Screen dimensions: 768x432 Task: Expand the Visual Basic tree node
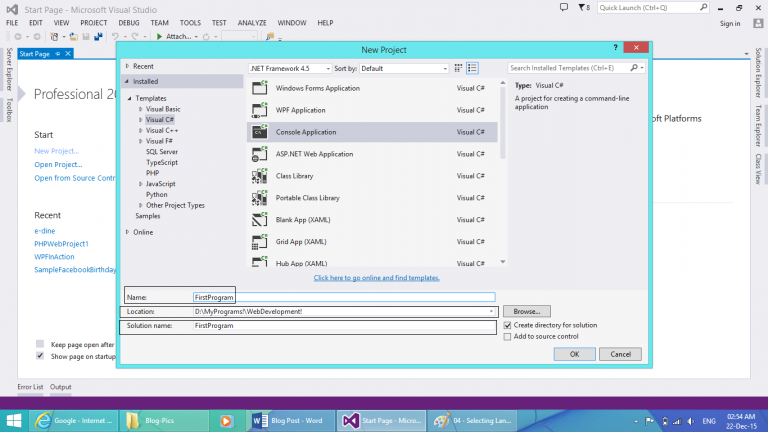(x=141, y=109)
